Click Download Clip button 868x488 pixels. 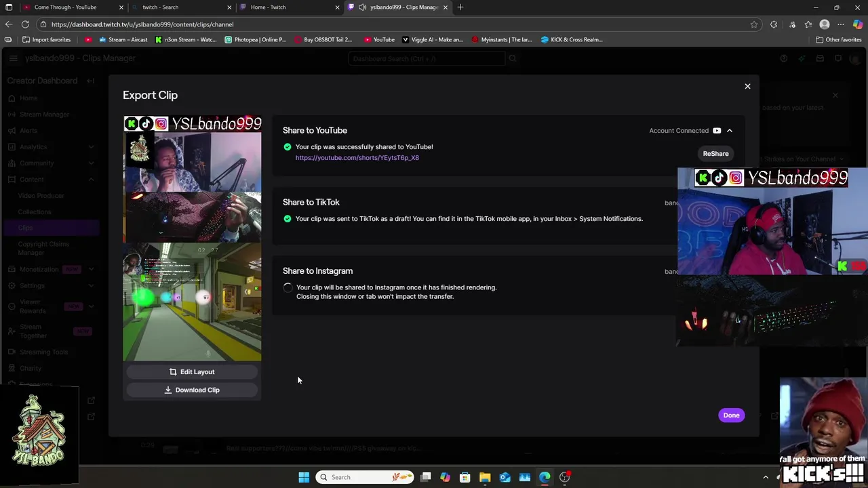click(x=192, y=390)
